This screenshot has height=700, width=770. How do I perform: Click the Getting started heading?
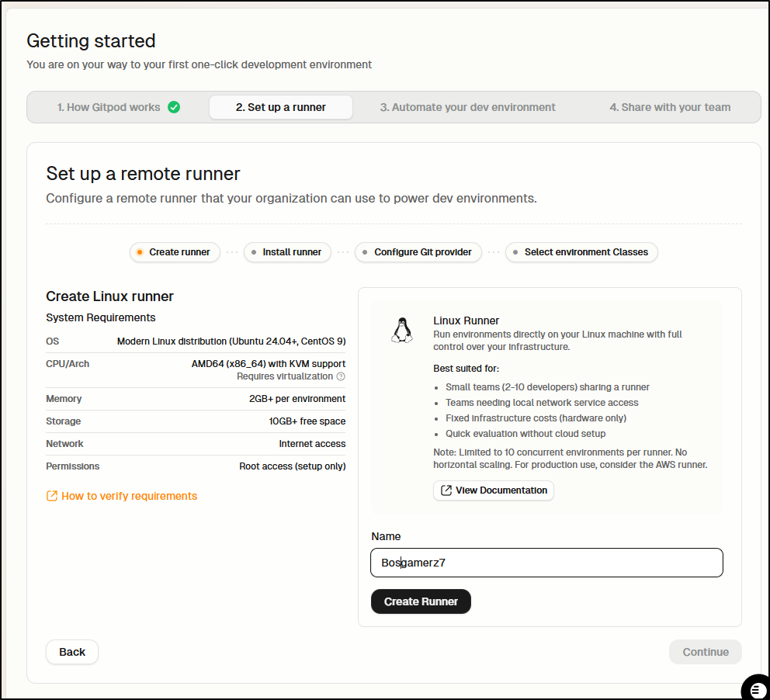(91, 41)
